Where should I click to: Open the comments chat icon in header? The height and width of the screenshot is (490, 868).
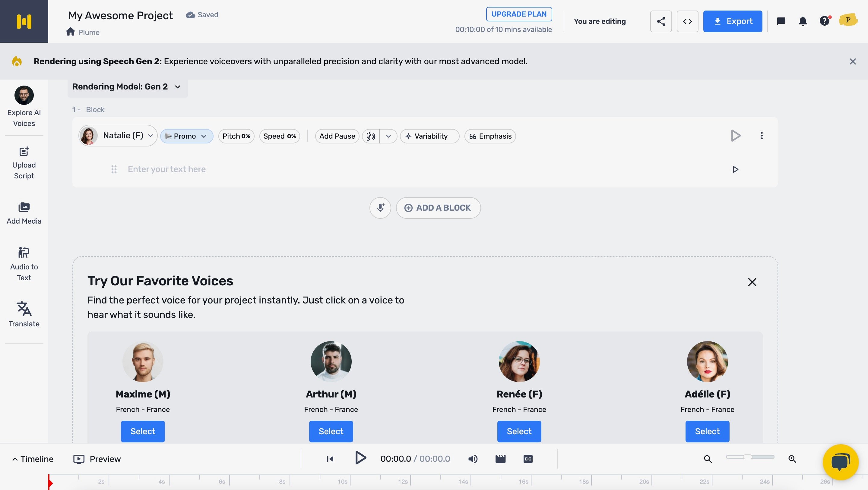pyautogui.click(x=781, y=21)
